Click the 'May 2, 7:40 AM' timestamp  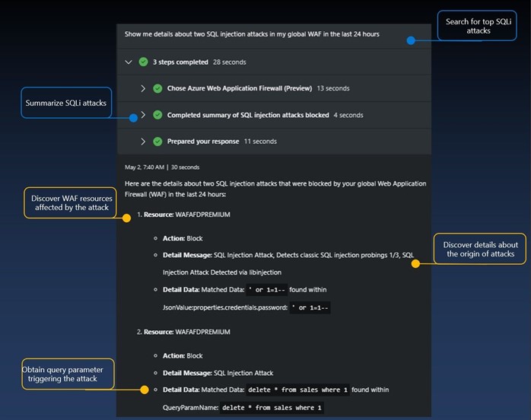tap(145, 167)
